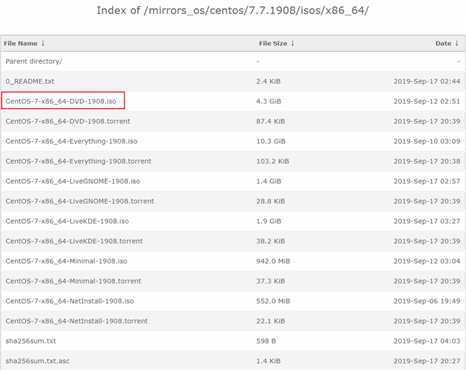Select the date 2019-Sep-06 19:49
Viewport: 466px width, 371px height.
click(x=427, y=301)
